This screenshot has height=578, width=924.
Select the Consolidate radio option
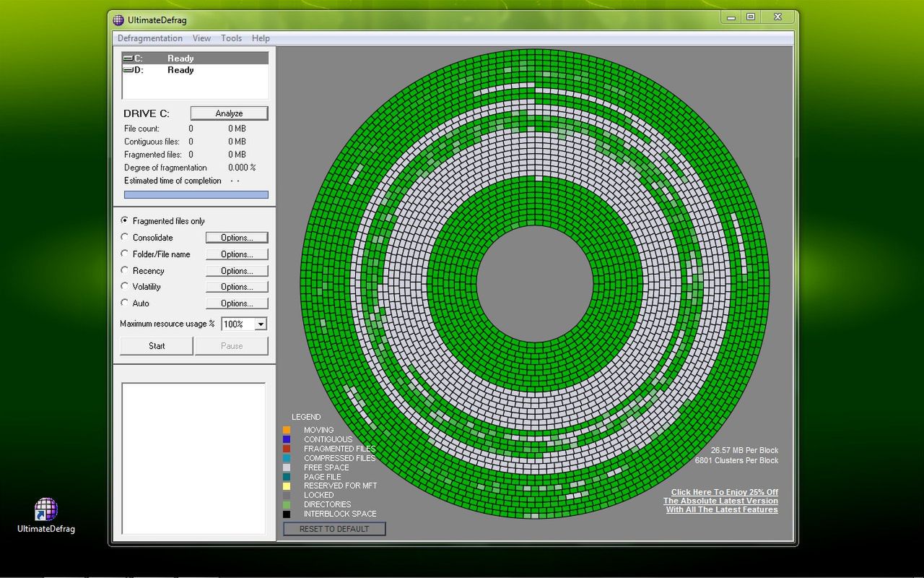147,238
